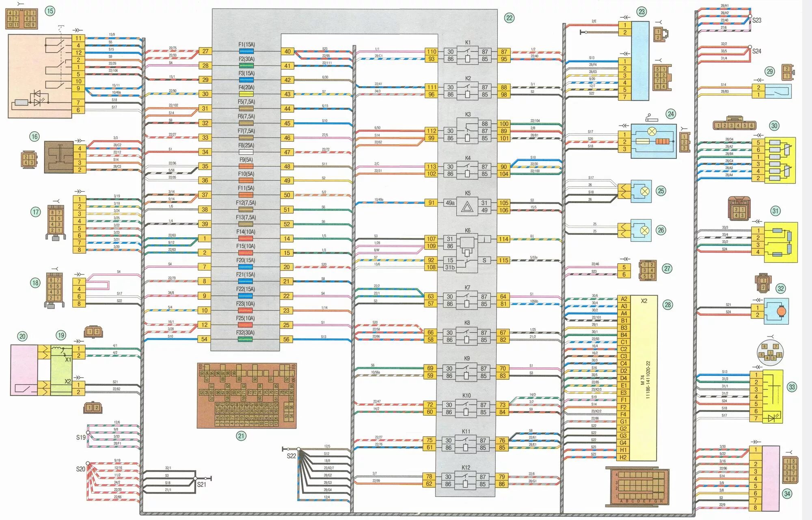Screen dimensions: 812x520
Task: Click the F2(30A) green fuse
Action: click(246, 66)
